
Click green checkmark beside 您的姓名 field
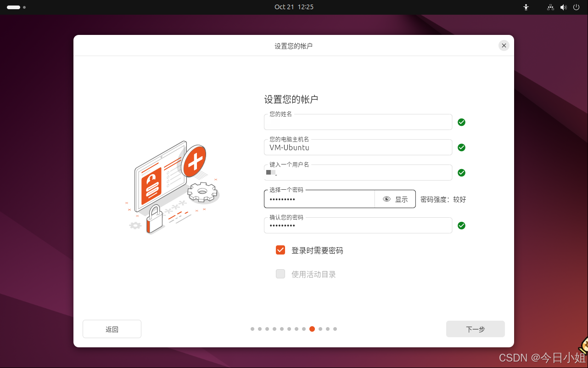tap(461, 122)
